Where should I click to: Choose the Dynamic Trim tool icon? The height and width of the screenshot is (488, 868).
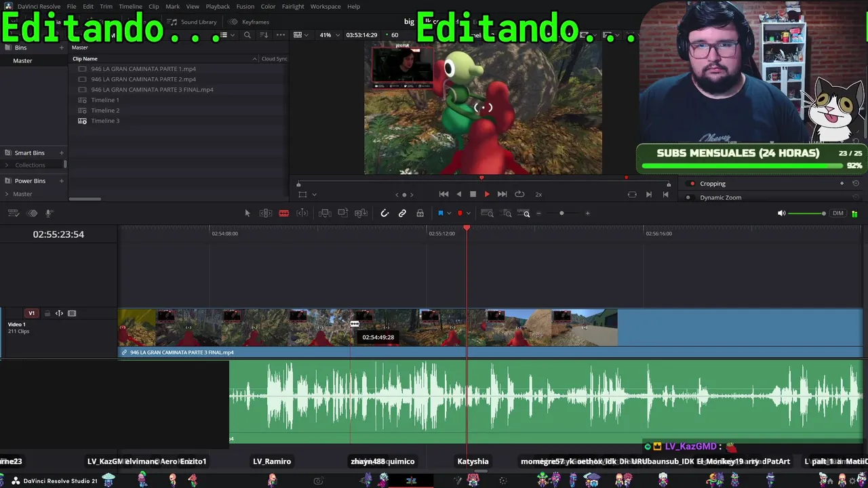302,213
